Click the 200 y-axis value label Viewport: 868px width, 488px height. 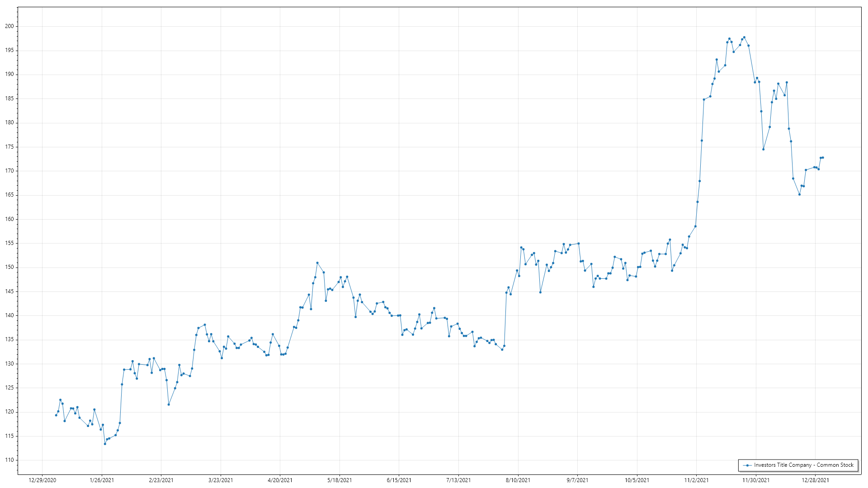coord(9,26)
